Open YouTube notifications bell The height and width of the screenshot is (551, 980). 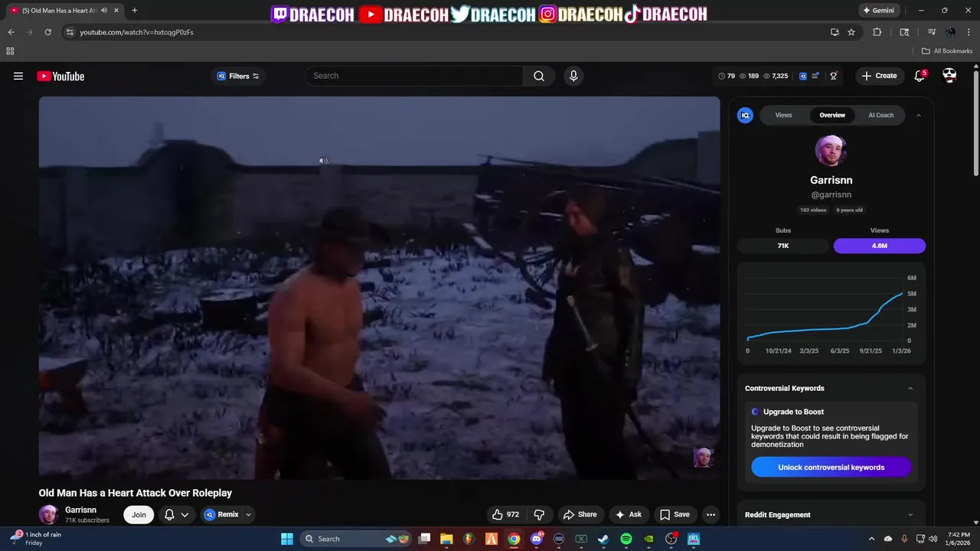(920, 76)
